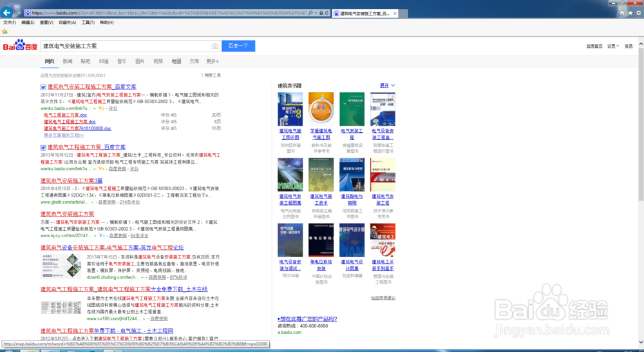Click the V1 badge beside www.kj-cy.cn
The height and width of the screenshot is (352, 644).
102,235
